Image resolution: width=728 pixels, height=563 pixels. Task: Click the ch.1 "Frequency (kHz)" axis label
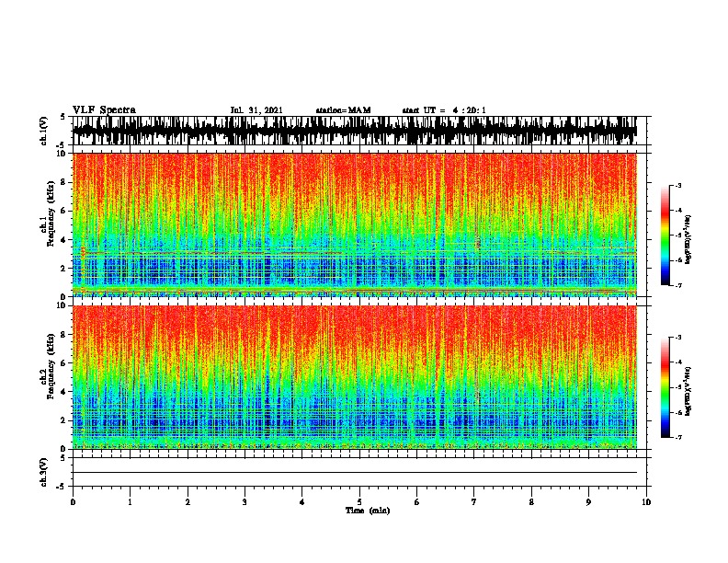coord(51,214)
